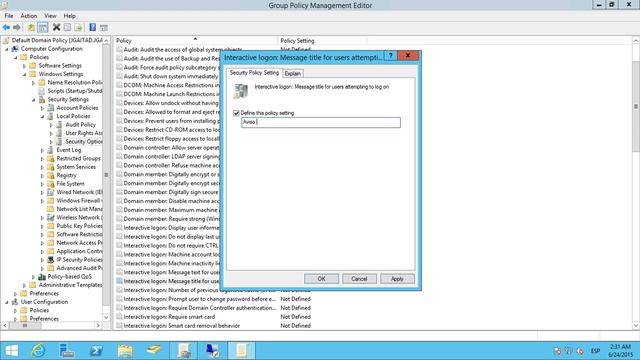
Task: Select the Public Key Policies tree item
Action: (x=79, y=226)
